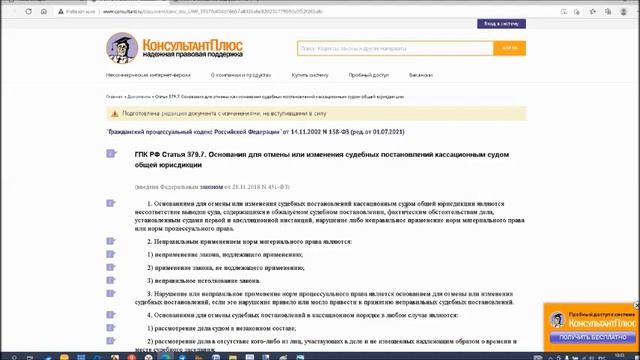Open the 'Вакансии' menu item
Viewport: 640px width, 360px height.
click(x=420, y=75)
